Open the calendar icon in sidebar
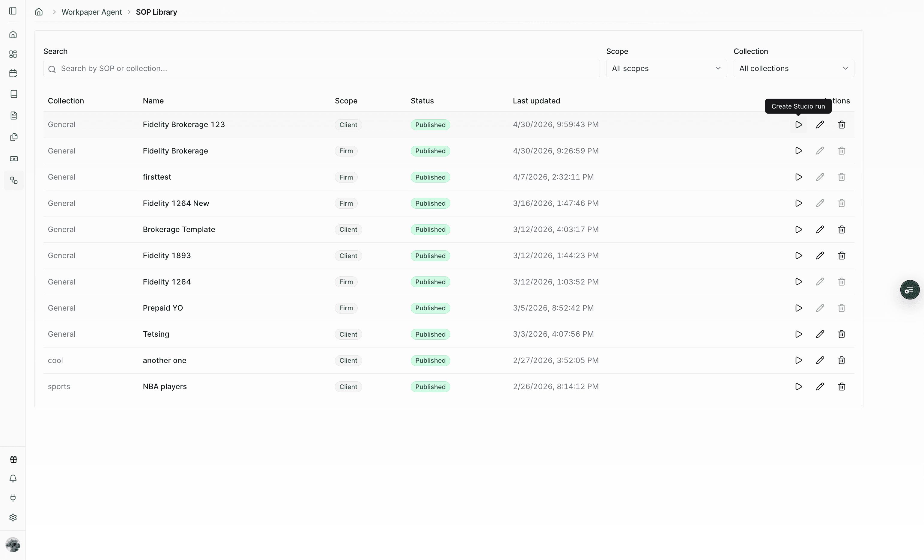This screenshot has width=924, height=560. [13, 73]
